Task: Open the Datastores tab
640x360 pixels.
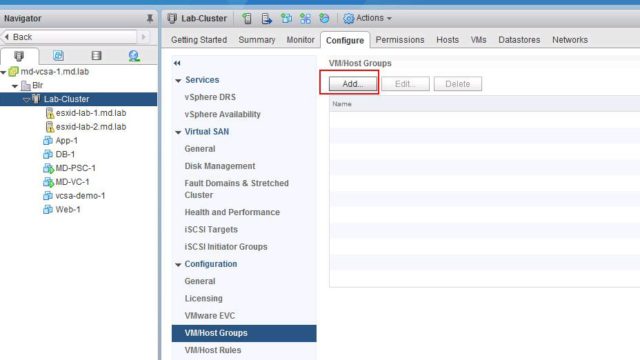Action: [x=519, y=40]
